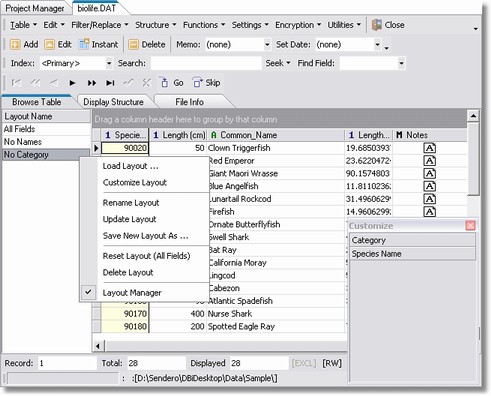Click the current record indicator arrow

96,148
